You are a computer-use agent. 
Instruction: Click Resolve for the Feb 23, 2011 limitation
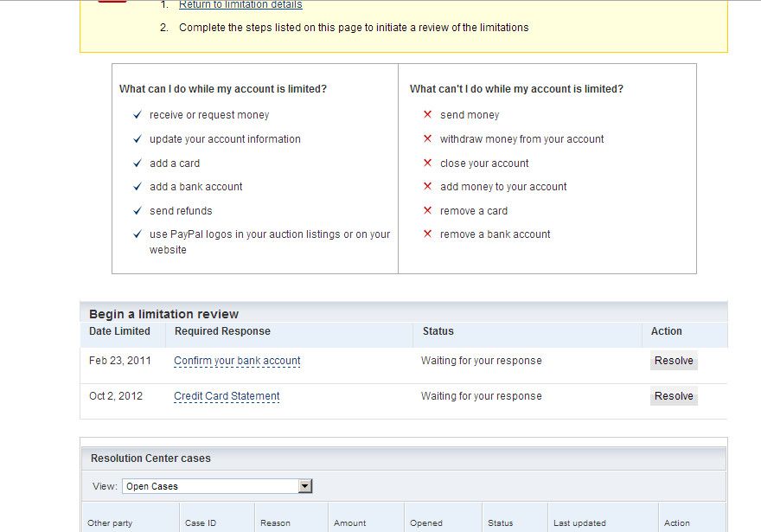pos(674,361)
